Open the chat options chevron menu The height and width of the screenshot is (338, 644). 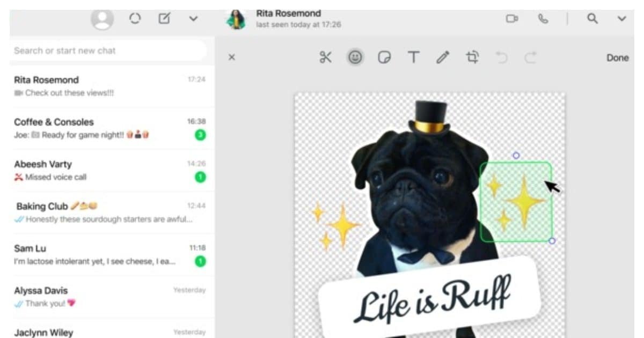pos(621,19)
